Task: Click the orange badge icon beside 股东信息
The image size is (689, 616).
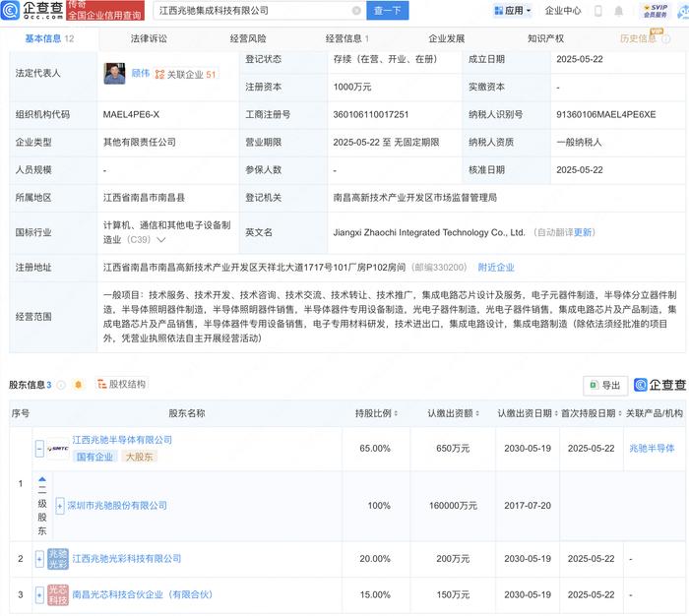Action: tap(78, 385)
